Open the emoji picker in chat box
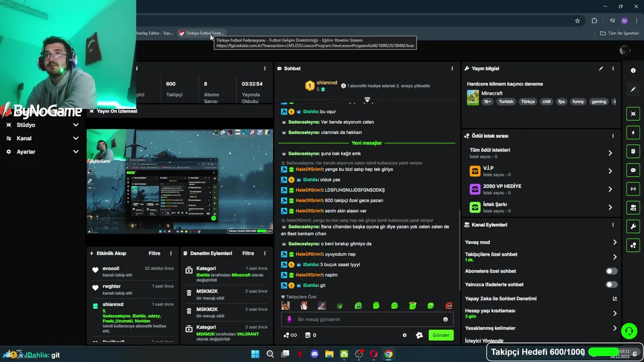This screenshot has width=644, height=362. pyautogui.click(x=445, y=319)
